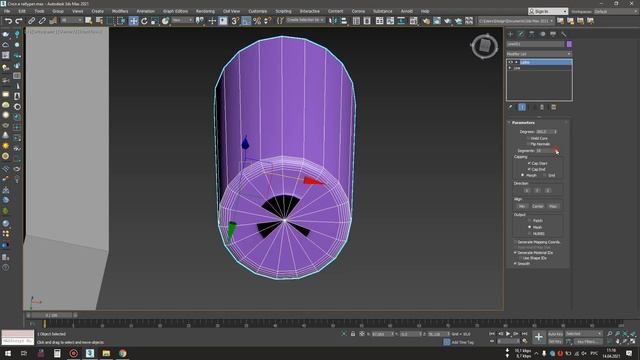Open the Modify command panel tab
Screen dimensions: 640x360
tap(521, 34)
